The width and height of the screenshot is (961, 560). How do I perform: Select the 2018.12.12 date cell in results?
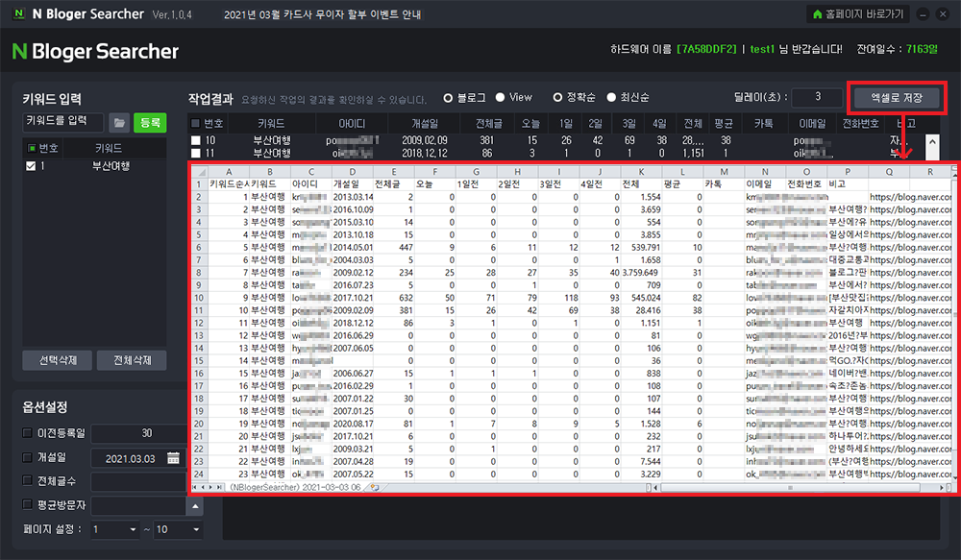coord(425,153)
